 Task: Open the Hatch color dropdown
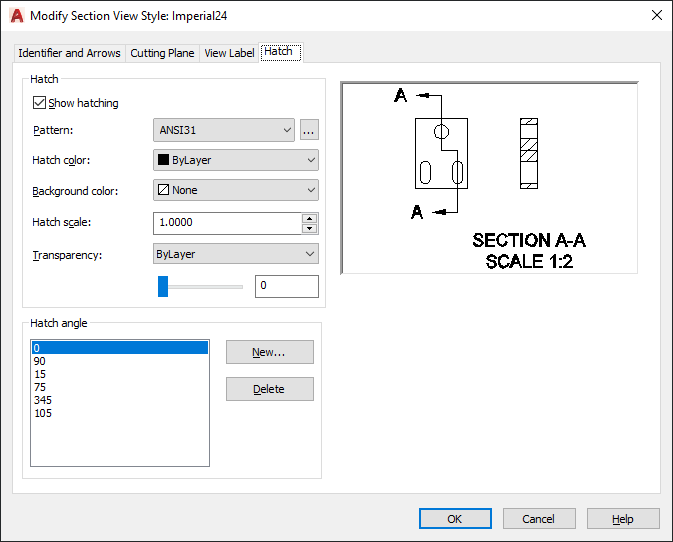[x=236, y=160]
